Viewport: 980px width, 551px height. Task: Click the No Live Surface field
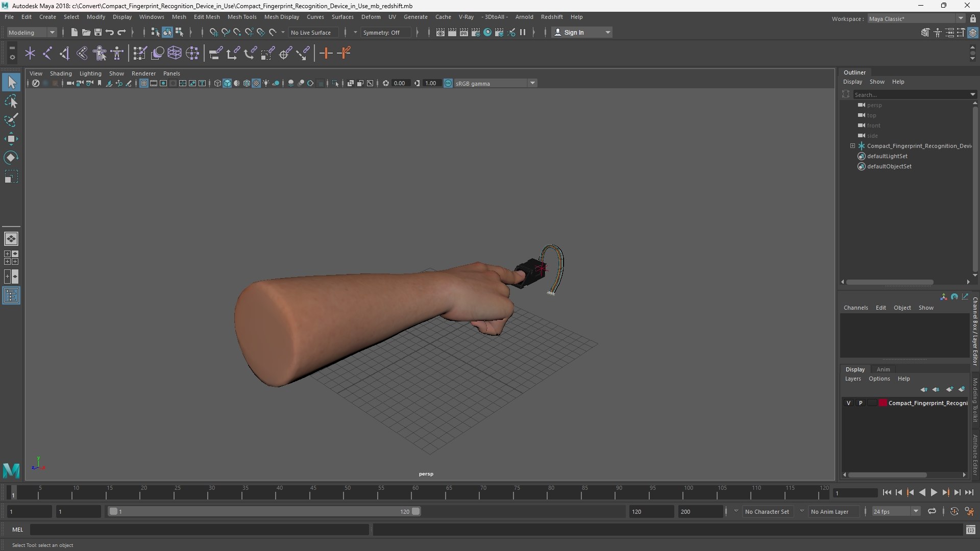click(313, 32)
